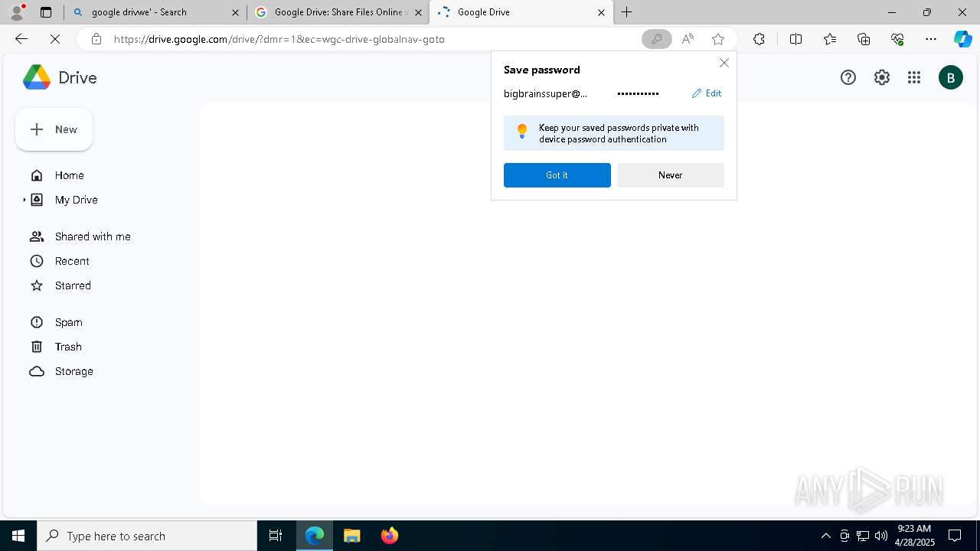Open the Google account avatar B
Image resolution: width=980 pixels, height=551 pixels.
951,77
